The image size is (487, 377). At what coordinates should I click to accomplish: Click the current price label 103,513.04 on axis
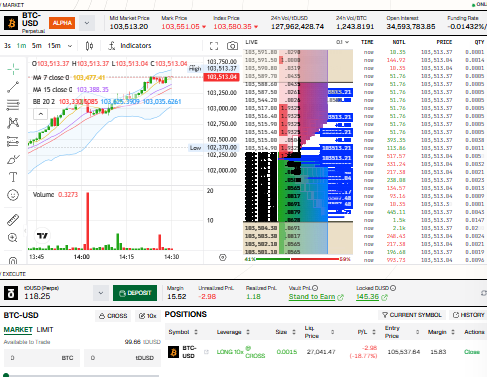pyautogui.click(x=221, y=77)
